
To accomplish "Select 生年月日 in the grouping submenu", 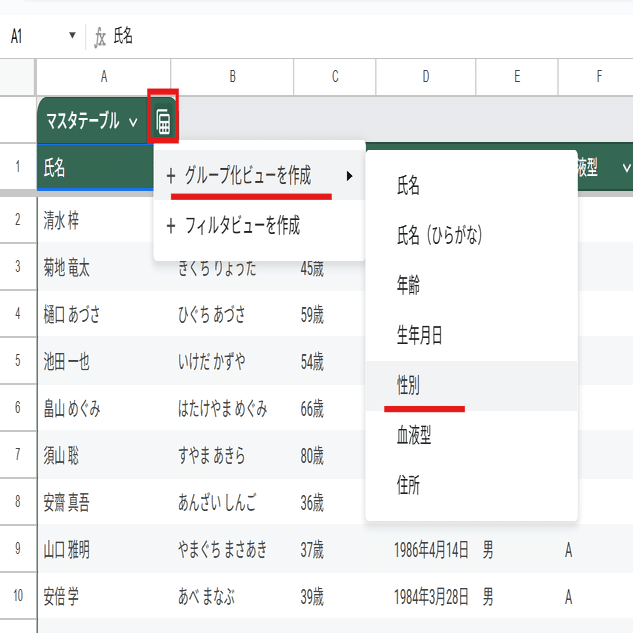I will 471,335.
